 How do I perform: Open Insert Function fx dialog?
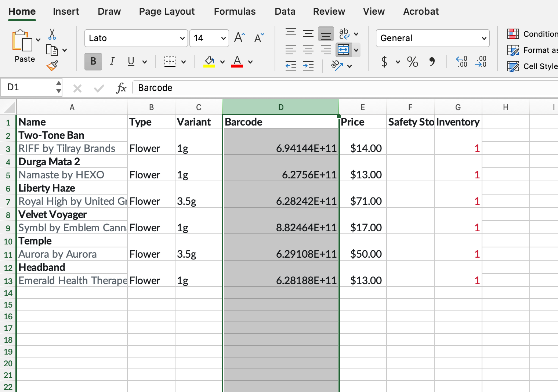click(121, 88)
